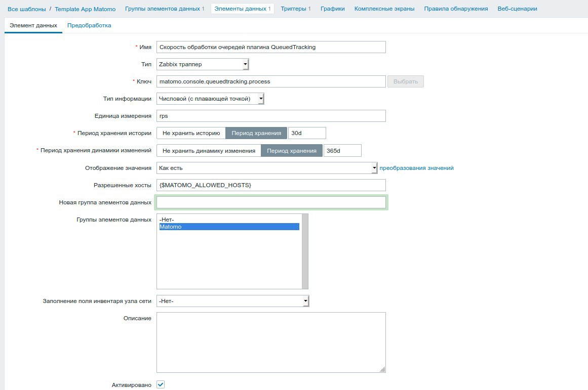The width and height of the screenshot is (588, 390).
Task: Open the 'Отображение значения' dropdown
Action: [266, 168]
